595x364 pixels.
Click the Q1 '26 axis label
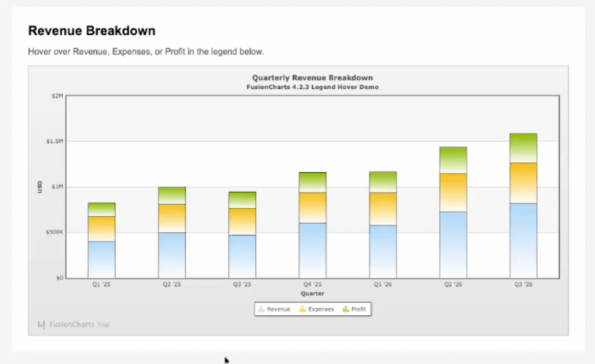click(383, 284)
